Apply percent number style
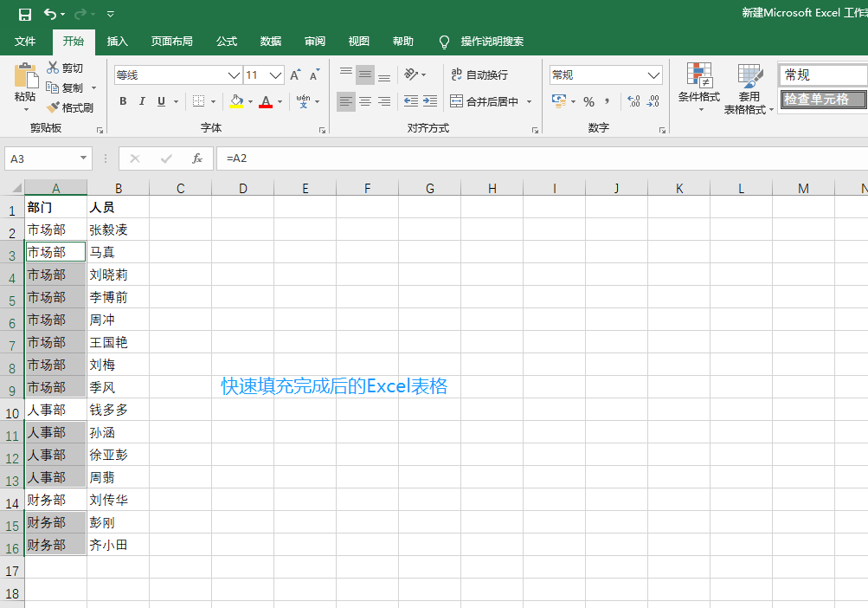 coord(588,101)
